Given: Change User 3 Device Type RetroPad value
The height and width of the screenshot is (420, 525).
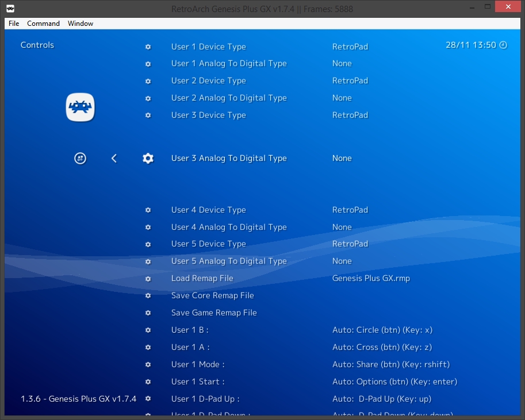Looking at the screenshot, I should tap(350, 115).
